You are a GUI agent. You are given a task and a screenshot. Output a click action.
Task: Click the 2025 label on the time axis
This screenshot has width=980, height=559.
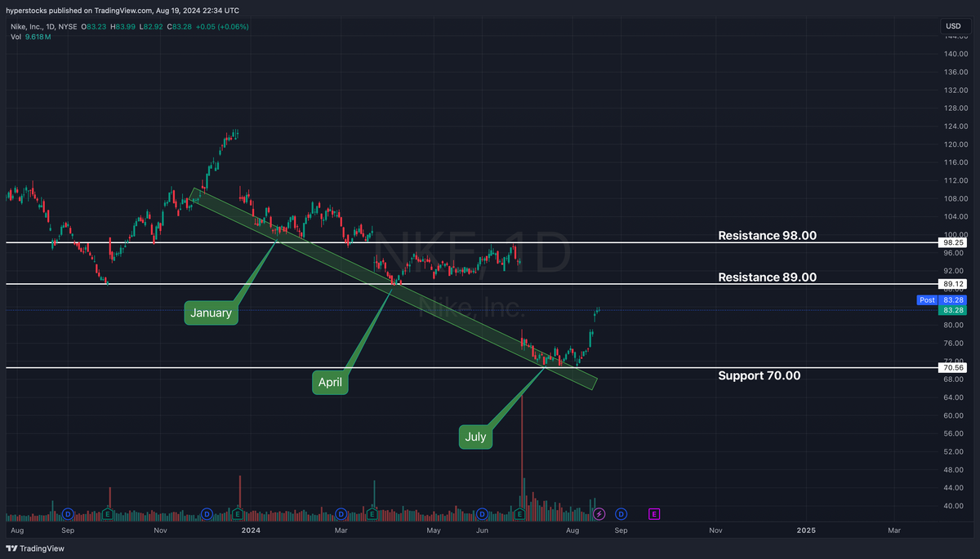(x=805, y=530)
